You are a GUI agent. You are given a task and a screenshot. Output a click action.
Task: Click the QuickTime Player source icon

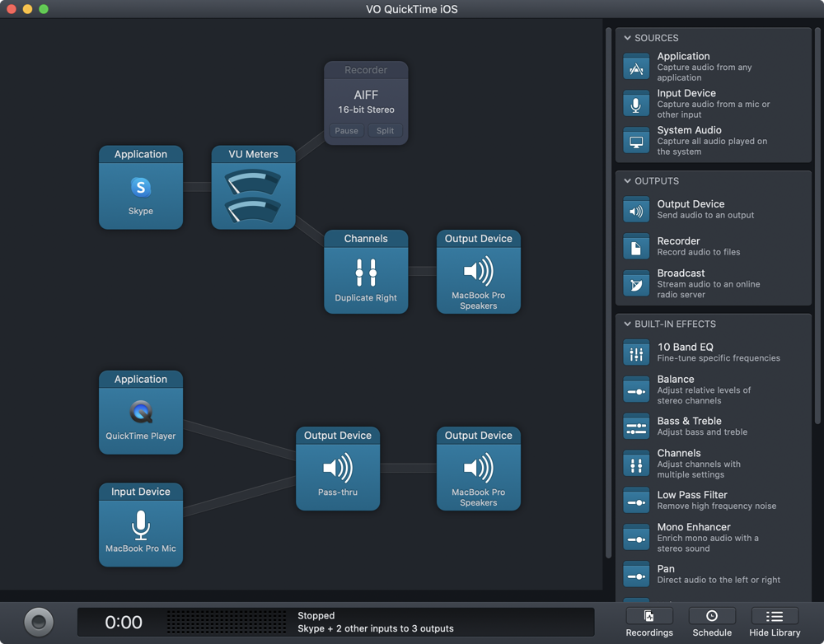click(141, 412)
